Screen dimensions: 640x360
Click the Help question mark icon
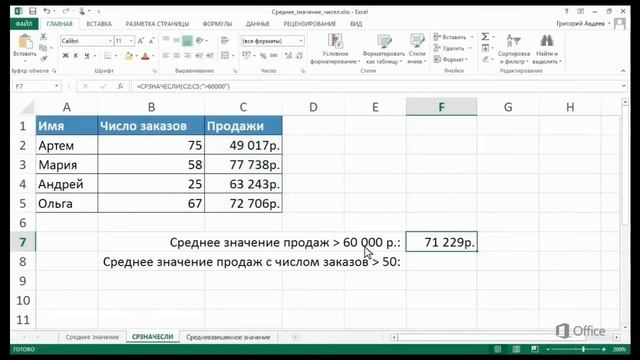pos(566,11)
